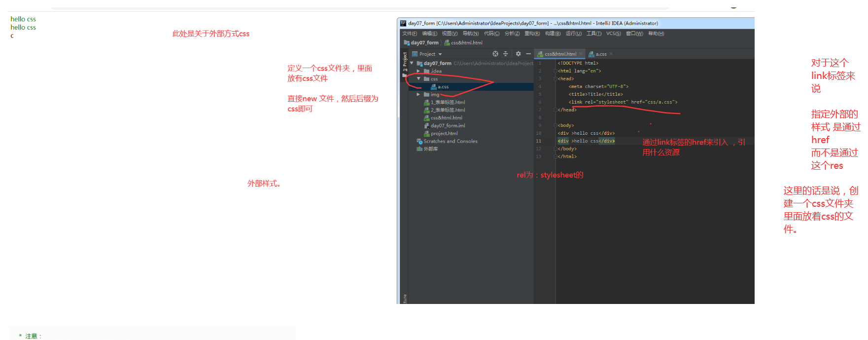Fold the <html> tag in gutter

coord(556,71)
